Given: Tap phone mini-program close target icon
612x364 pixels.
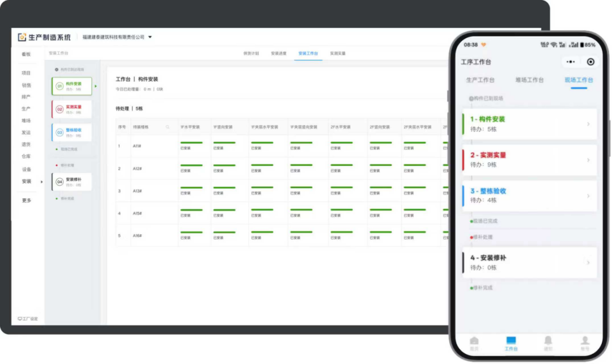Looking at the screenshot, I should [x=590, y=62].
